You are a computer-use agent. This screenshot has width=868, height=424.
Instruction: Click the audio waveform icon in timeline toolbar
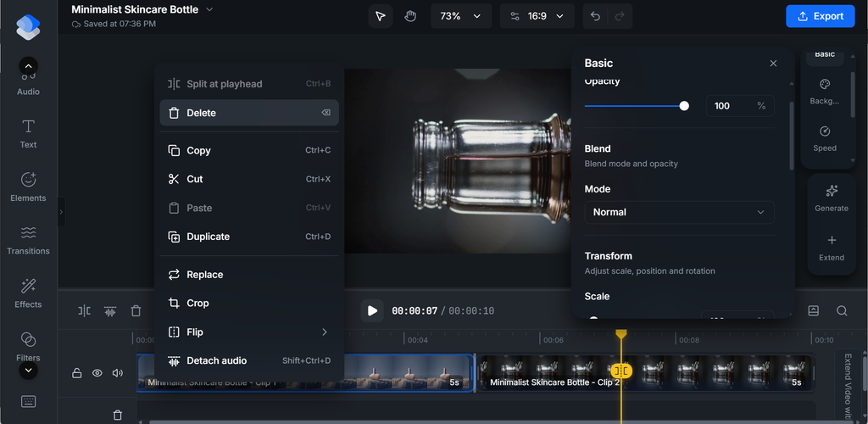[110, 311]
